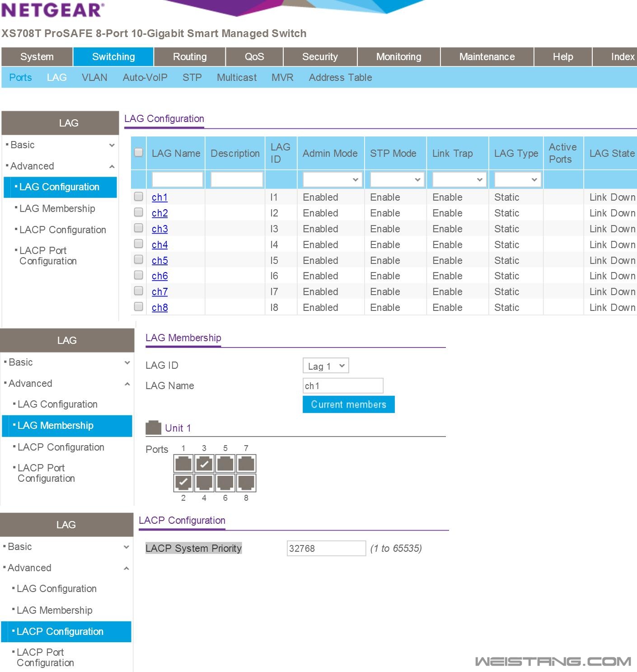Go to STP submenu
Image resolution: width=637 pixels, height=672 pixels.
click(x=192, y=78)
